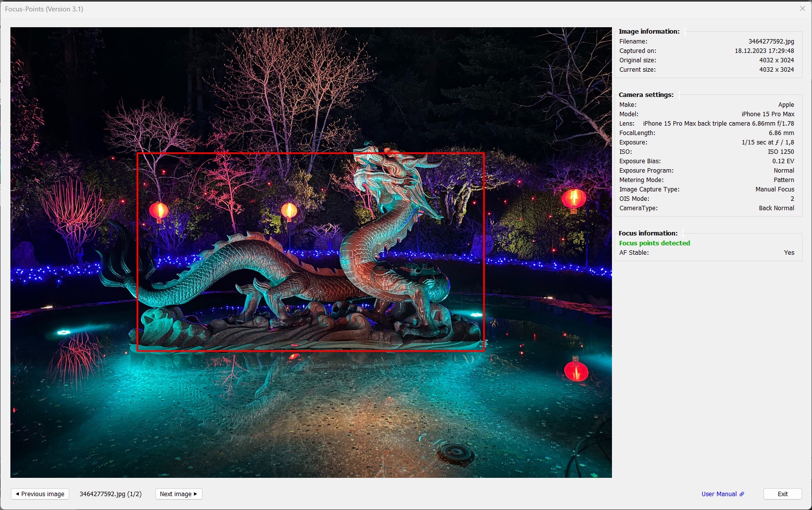Click the AF Stable Yes value
The image size is (812, 510).
point(789,253)
